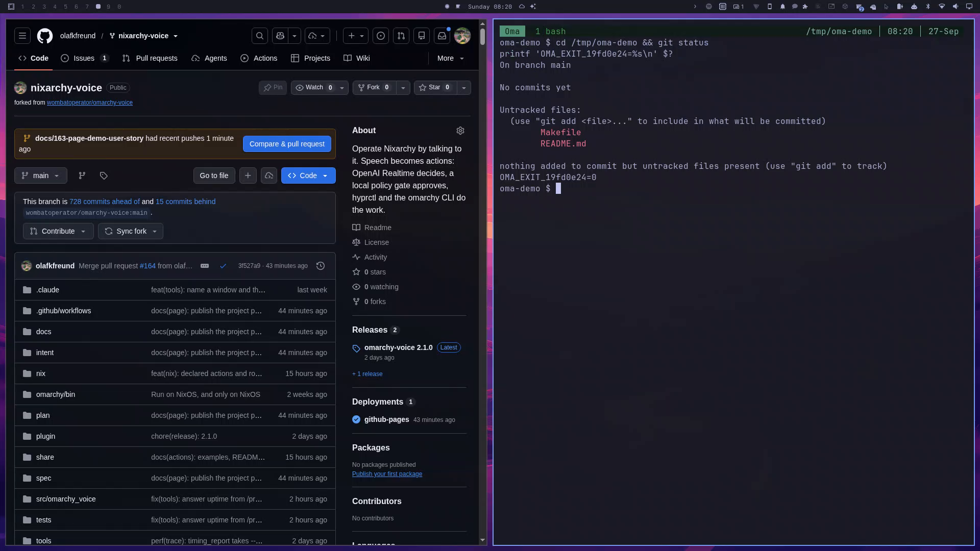
Task: Click Compare & pull request button
Action: (287, 144)
